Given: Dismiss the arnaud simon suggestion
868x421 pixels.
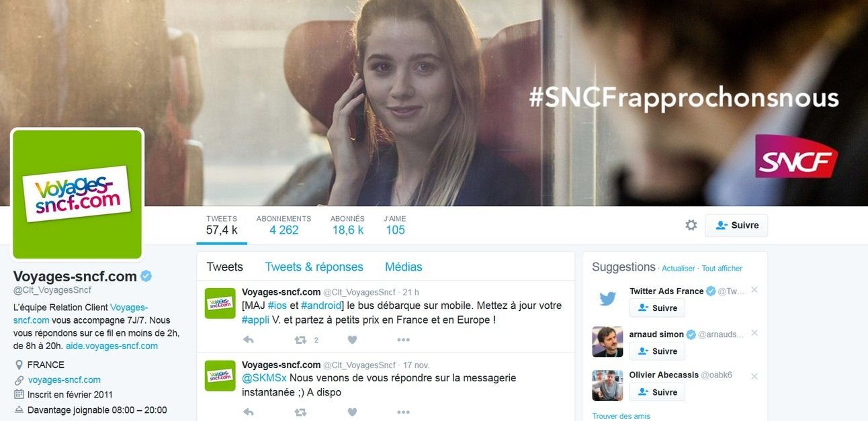Looking at the screenshot, I should click(x=754, y=333).
